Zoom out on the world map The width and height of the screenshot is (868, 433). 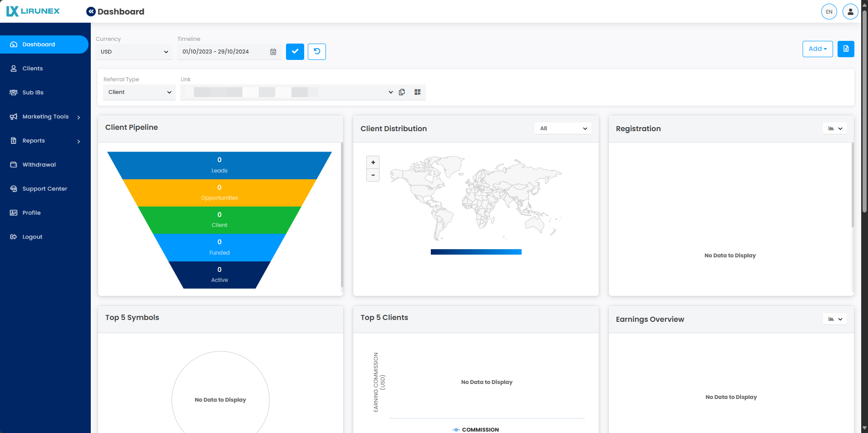(373, 175)
